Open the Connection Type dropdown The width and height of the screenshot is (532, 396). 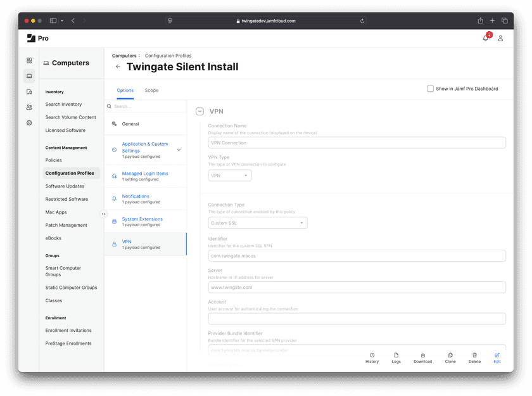(258, 223)
